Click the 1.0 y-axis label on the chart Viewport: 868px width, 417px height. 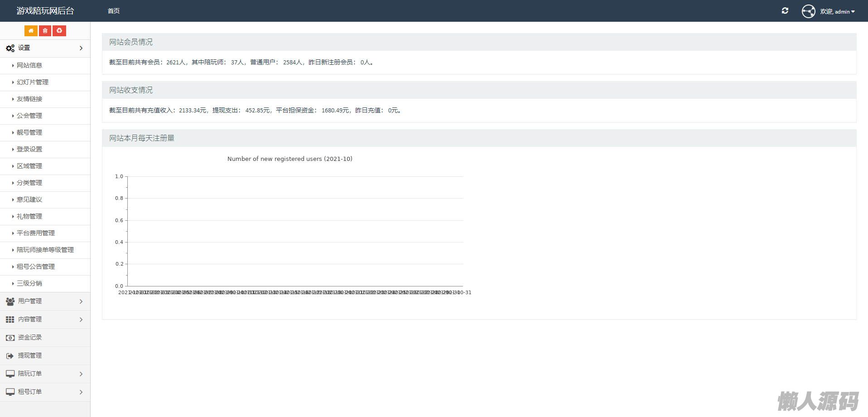(x=119, y=176)
